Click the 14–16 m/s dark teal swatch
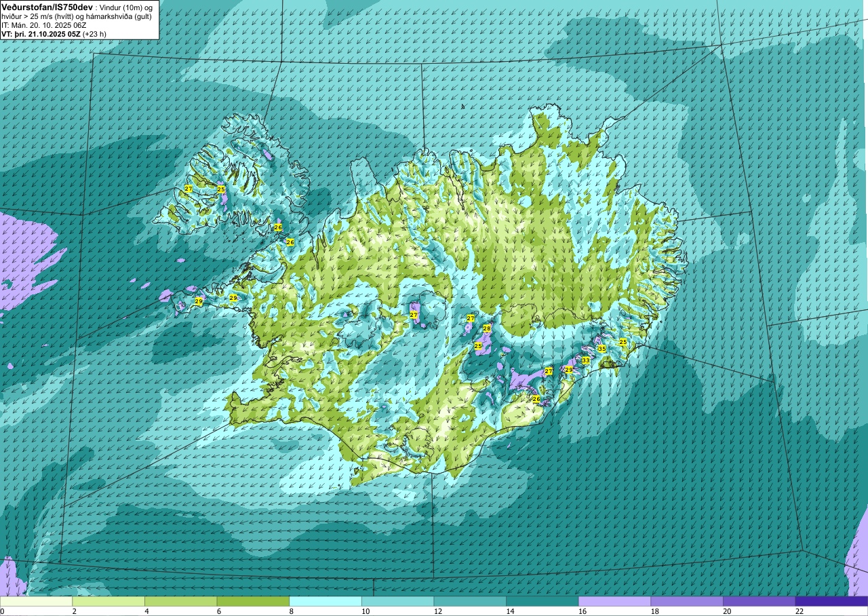This screenshot has height=616, width=868. tap(542, 601)
